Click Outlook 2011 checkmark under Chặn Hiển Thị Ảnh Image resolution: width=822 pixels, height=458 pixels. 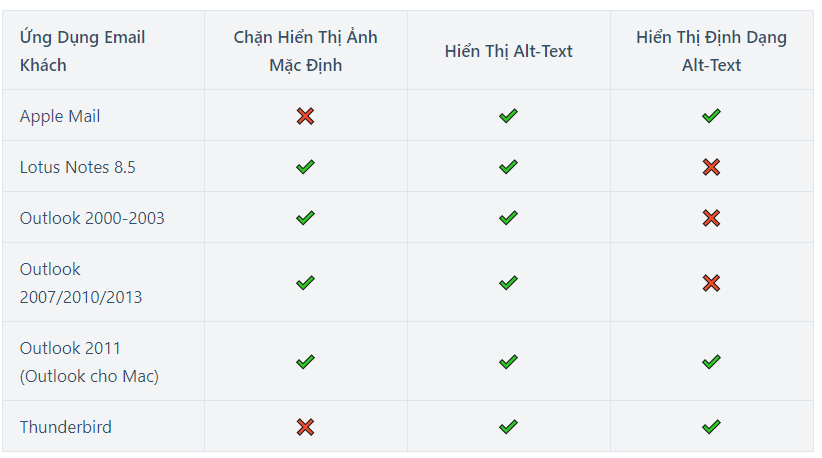point(305,362)
